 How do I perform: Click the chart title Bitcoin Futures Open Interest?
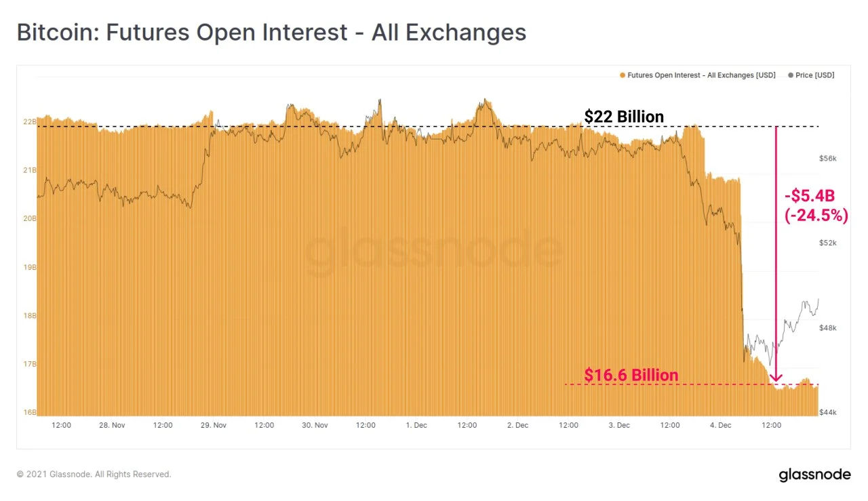271,32
